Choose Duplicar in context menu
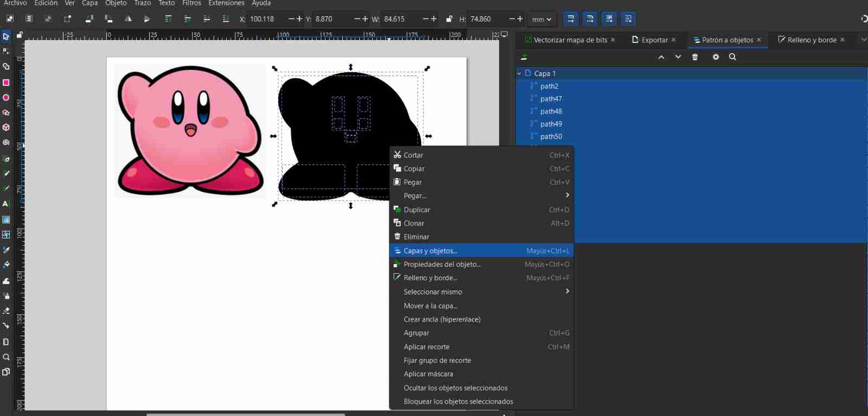This screenshot has width=868, height=416. (481, 210)
